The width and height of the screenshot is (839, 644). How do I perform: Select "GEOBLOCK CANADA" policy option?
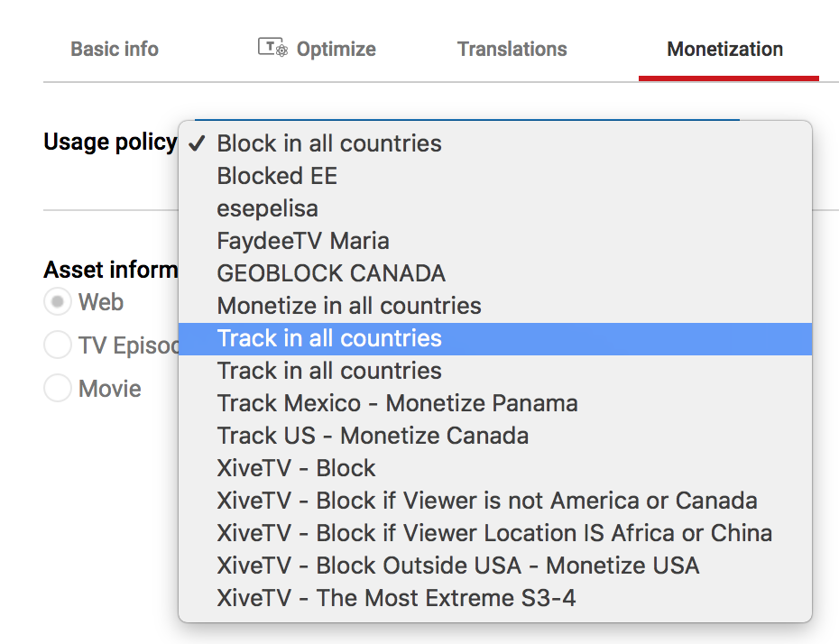tap(331, 273)
